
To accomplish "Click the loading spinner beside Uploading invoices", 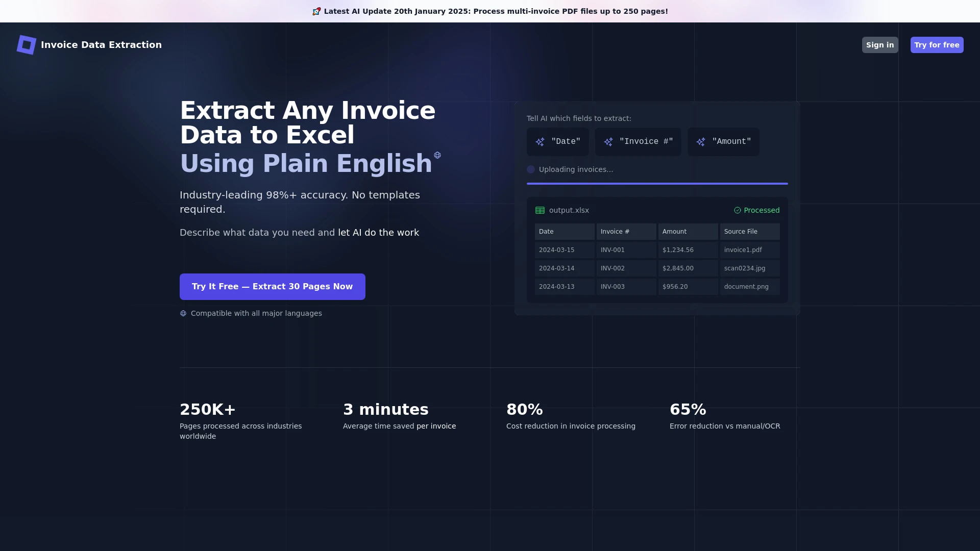I will (x=531, y=169).
